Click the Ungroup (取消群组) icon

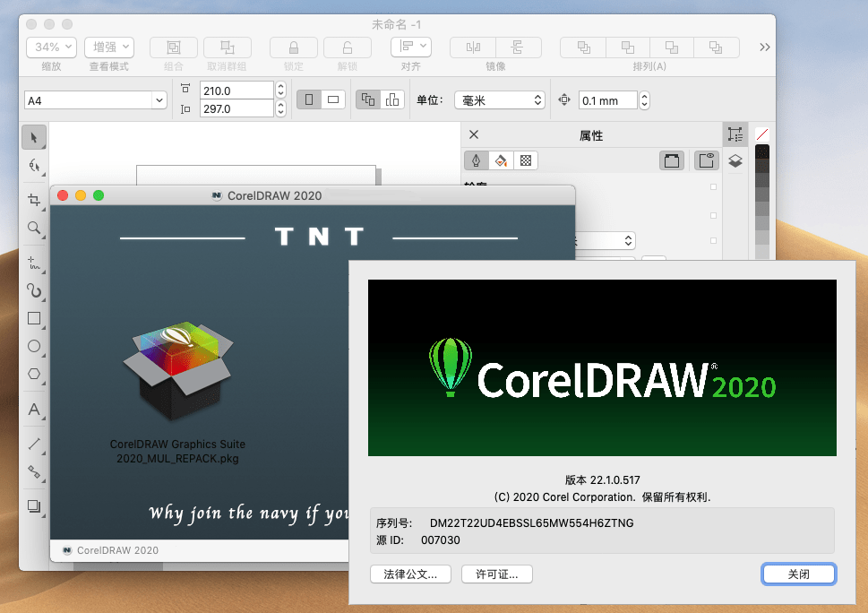click(227, 47)
